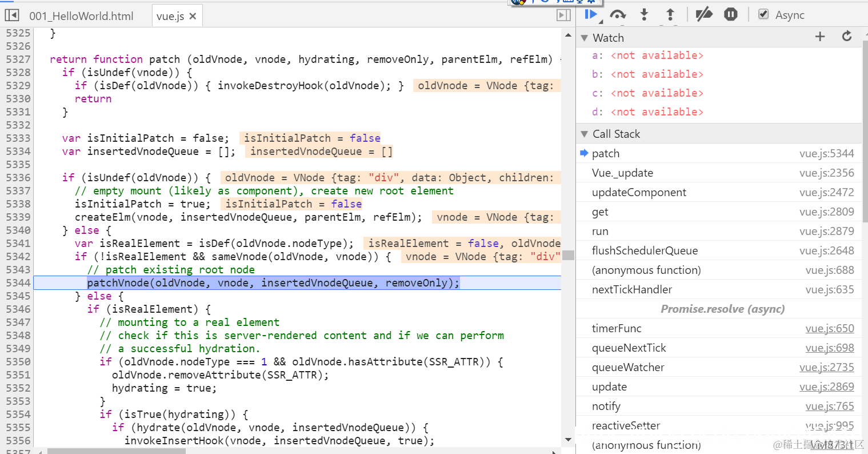
Task: Open vue.js:765 source link
Action: pos(830,406)
